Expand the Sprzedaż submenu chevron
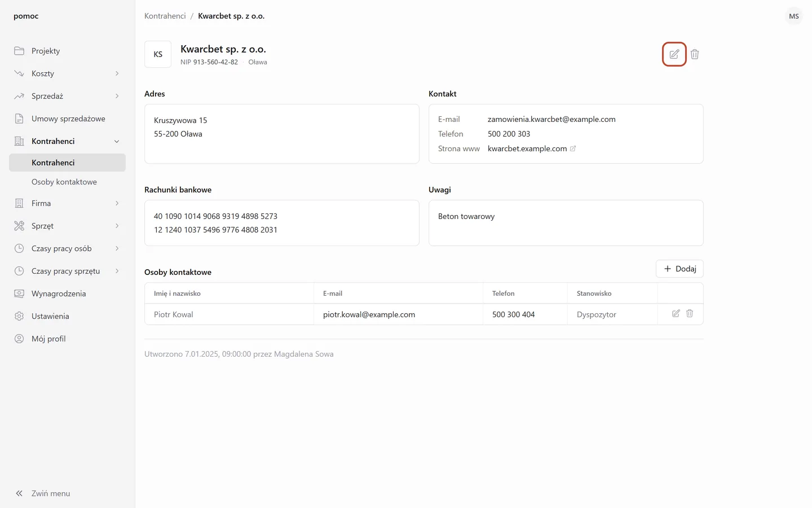 click(x=117, y=96)
